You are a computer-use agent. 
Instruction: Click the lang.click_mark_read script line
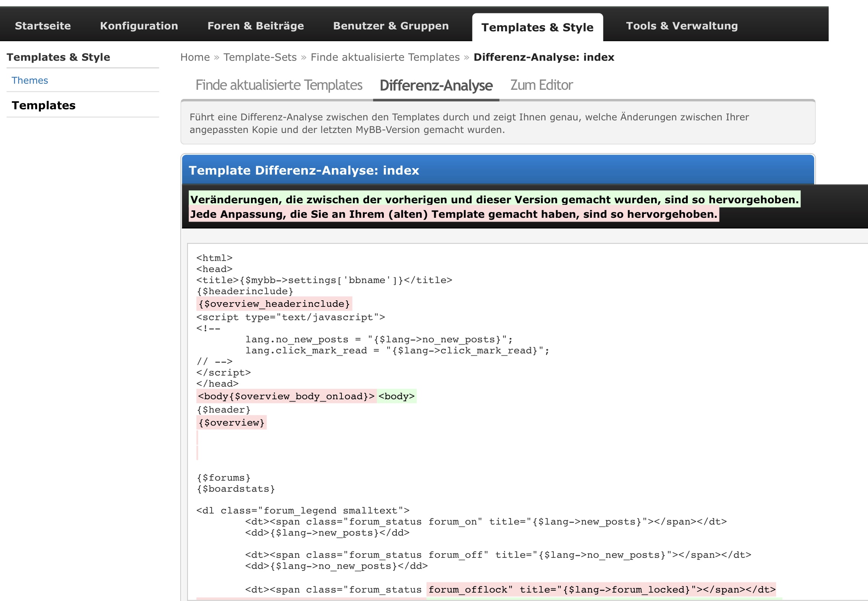[397, 350]
